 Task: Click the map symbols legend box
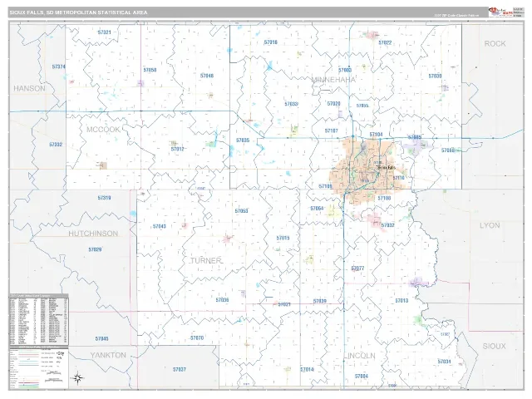(39, 367)
